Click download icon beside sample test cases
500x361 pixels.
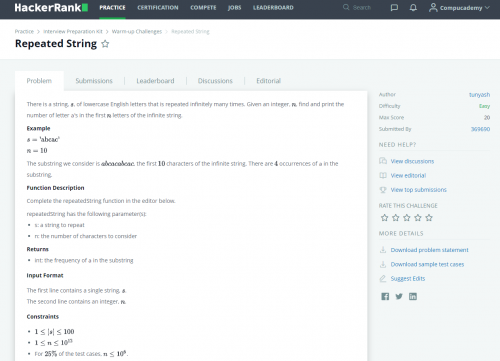pyautogui.click(x=383, y=264)
